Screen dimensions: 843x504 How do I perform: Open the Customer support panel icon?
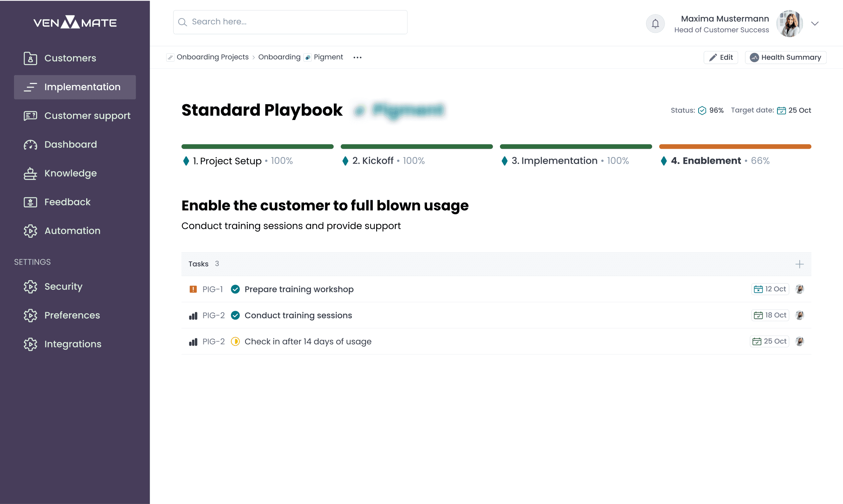click(30, 116)
